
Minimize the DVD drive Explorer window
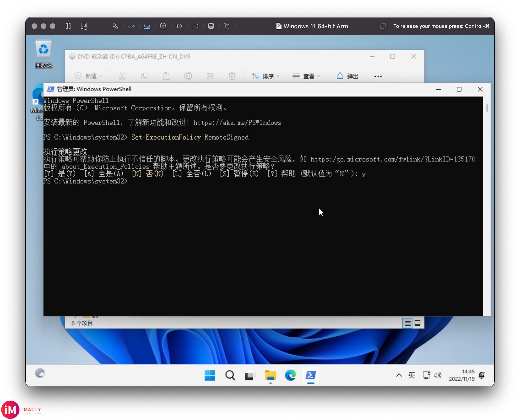(372, 56)
